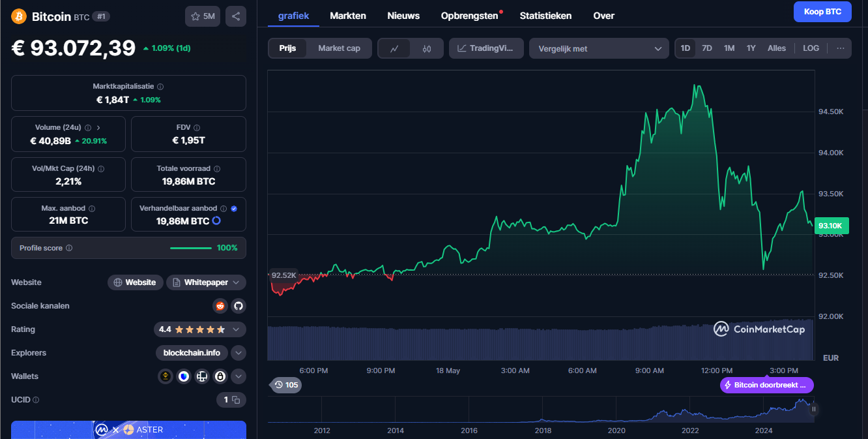Image resolution: width=868 pixels, height=439 pixels.
Task: Open the Reddit social channel
Action: pyautogui.click(x=220, y=306)
